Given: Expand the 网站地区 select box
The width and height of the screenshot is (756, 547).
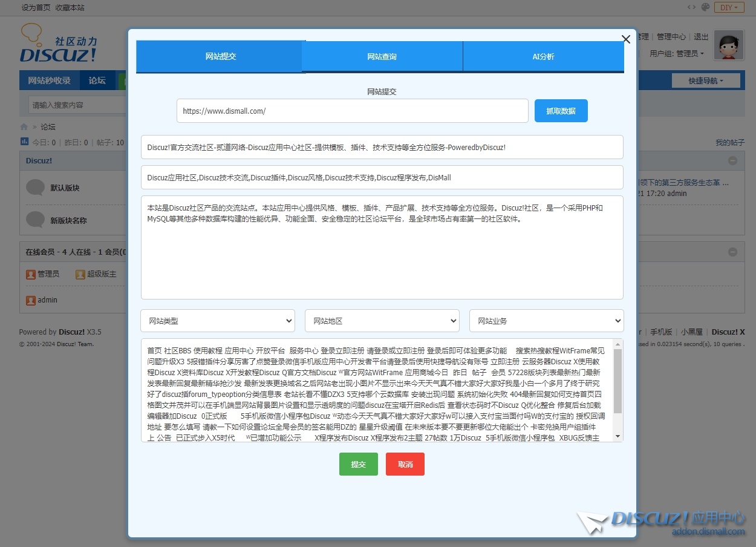Looking at the screenshot, I should [382, 321].
